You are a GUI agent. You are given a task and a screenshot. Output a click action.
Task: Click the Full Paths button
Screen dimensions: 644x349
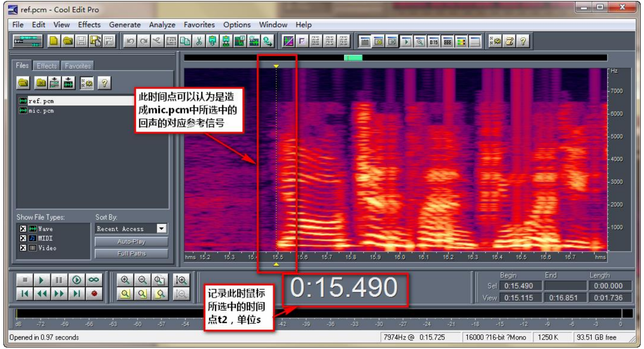coord(131,254)
